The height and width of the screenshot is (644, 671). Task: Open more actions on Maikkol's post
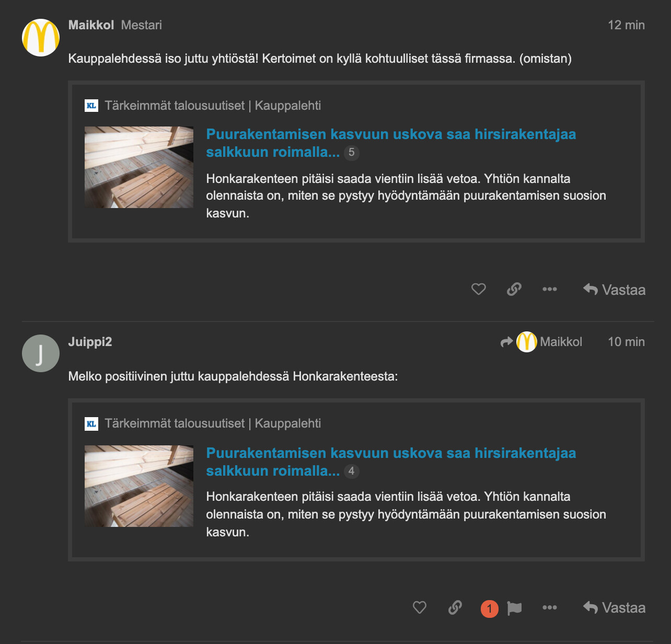(549, 289)
